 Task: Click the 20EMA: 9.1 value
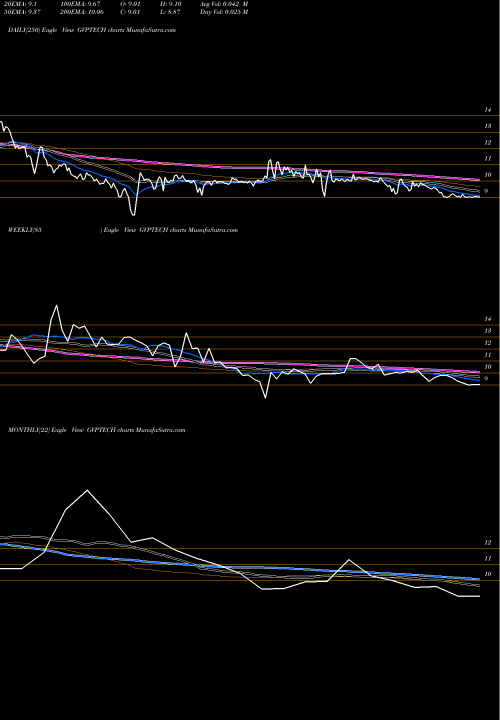[20, 4]
